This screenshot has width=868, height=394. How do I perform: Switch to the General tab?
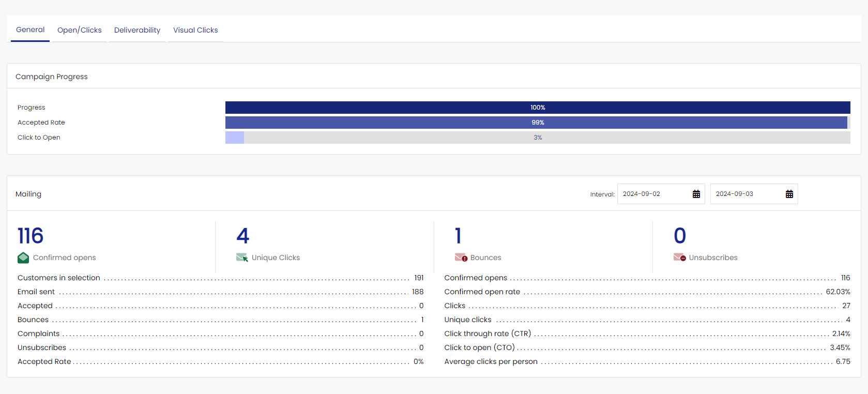click(x=30, y=30)
